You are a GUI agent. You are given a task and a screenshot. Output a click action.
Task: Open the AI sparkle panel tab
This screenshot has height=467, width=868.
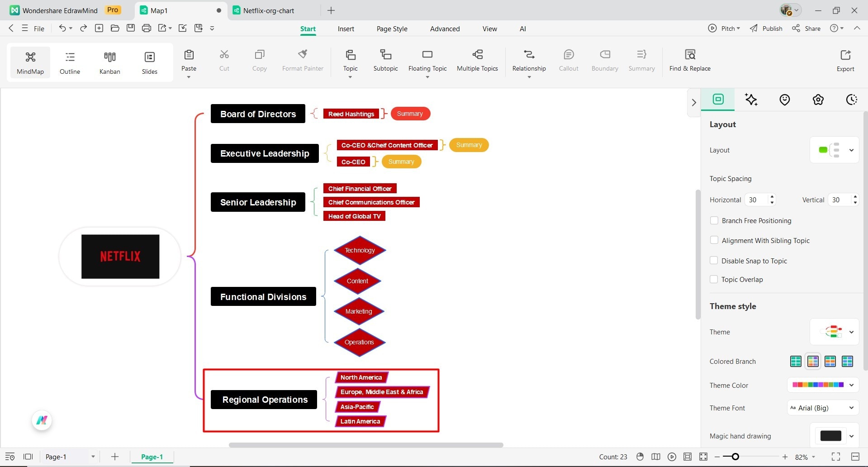751,100
